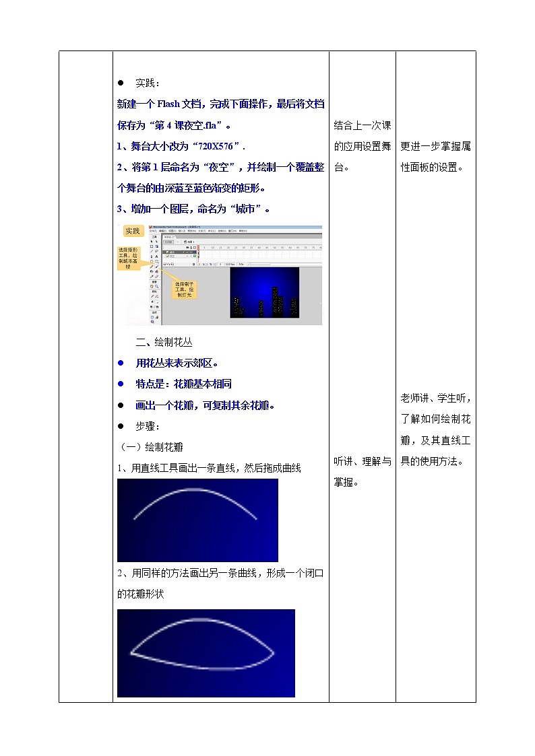
Task: Click the subheading '（一）绘制花瓣'
Action: tap(150, 447)
